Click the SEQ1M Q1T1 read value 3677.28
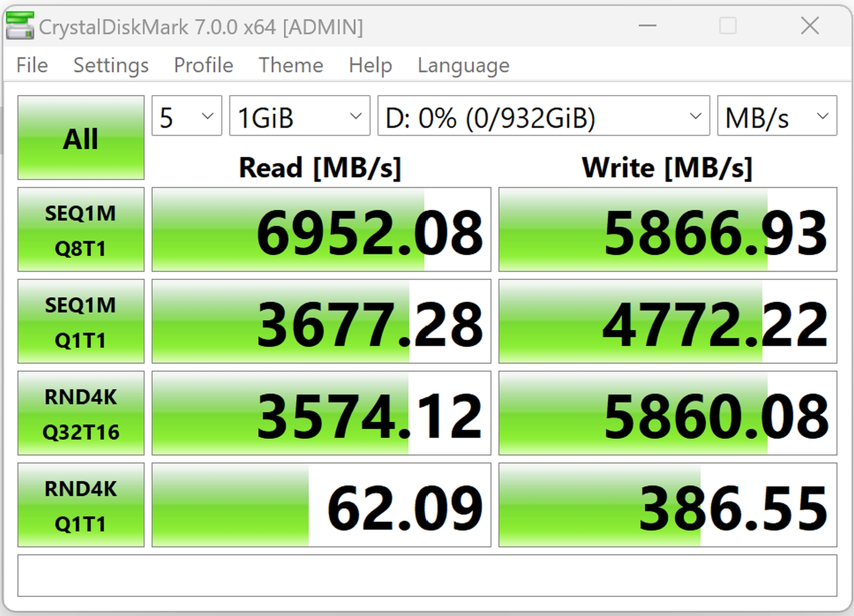 [321, 321]
